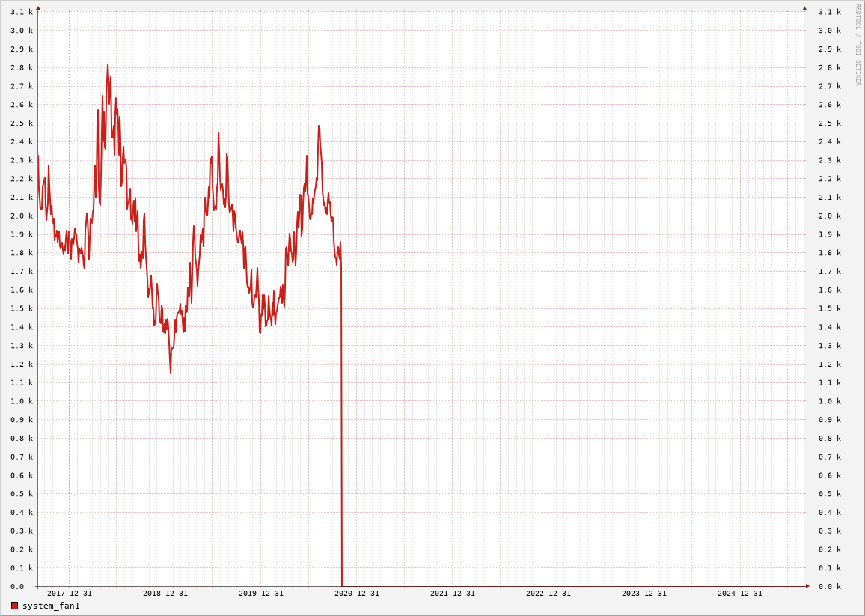This screenshot has height=616, width=865.
Task: Pick the 2019-12-31 x-axis date label
Action: coord(261,594)
